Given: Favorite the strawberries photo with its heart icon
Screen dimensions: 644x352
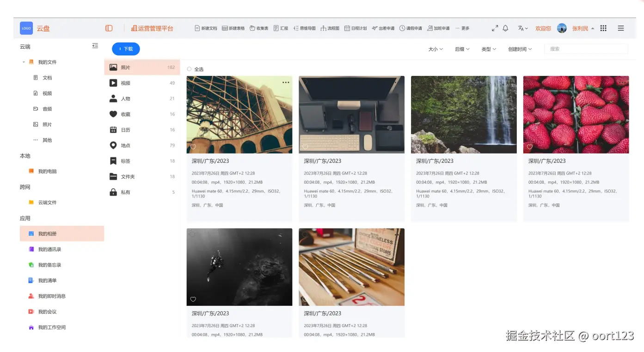Looking at the screenshot, I should pyautogui.click(x=530, y=147).
